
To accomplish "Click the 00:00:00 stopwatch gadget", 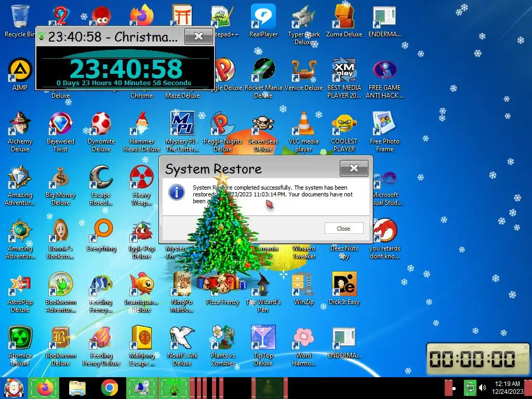I will click(x=477, y=359).
